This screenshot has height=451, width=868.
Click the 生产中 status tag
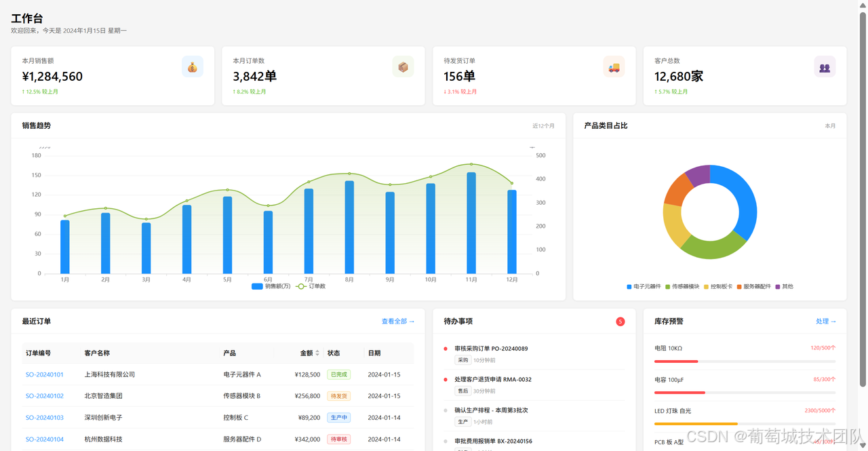point(338,418)
